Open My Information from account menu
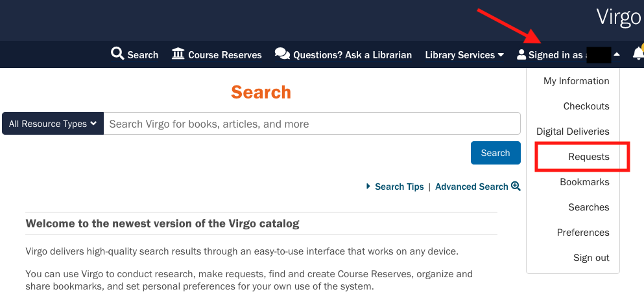 point(577,81)
